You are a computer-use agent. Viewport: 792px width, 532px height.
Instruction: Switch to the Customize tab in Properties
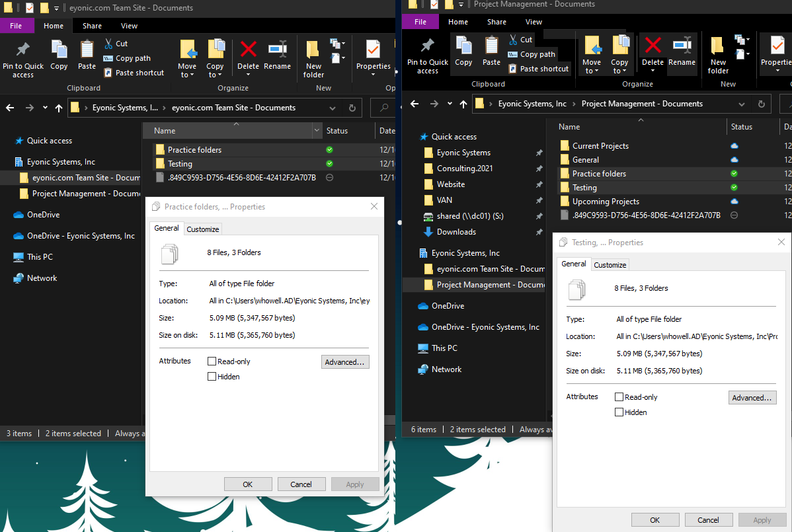click(202, 228)
